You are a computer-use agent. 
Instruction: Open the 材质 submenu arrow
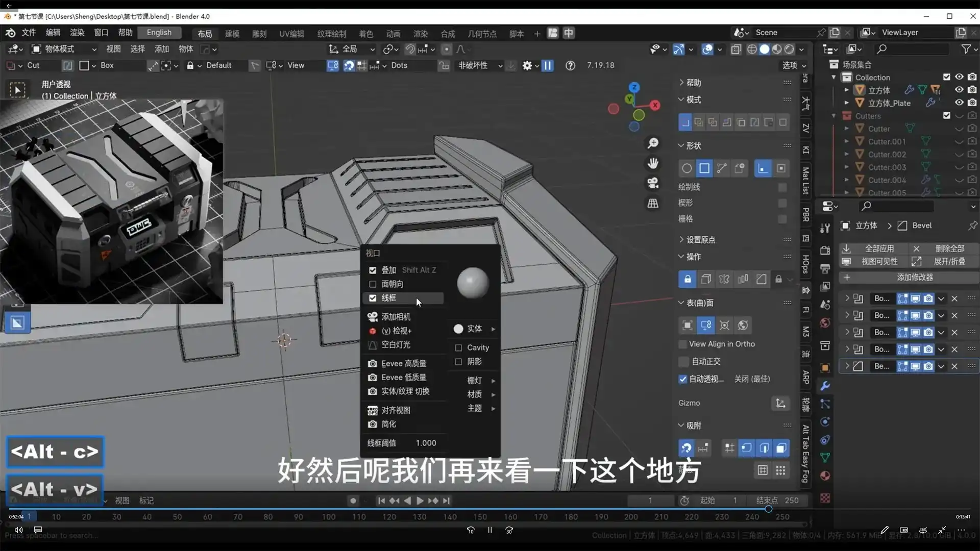[x=492, y=394]
